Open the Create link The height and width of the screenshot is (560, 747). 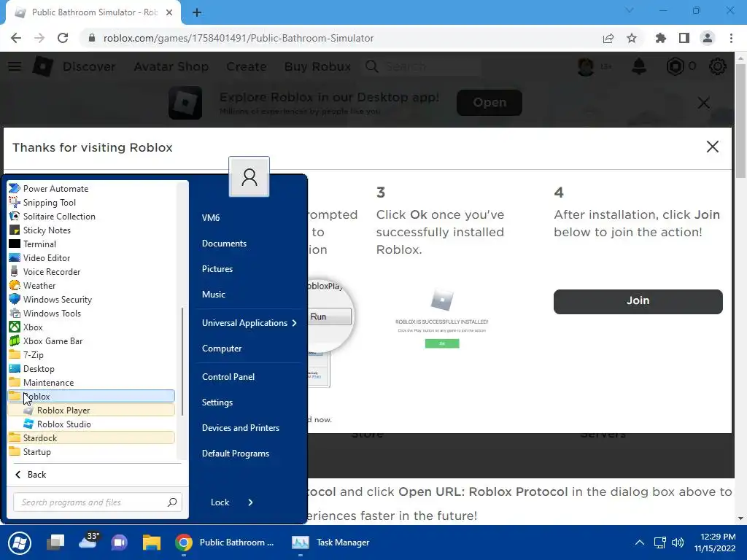click(x=247, y=66)
